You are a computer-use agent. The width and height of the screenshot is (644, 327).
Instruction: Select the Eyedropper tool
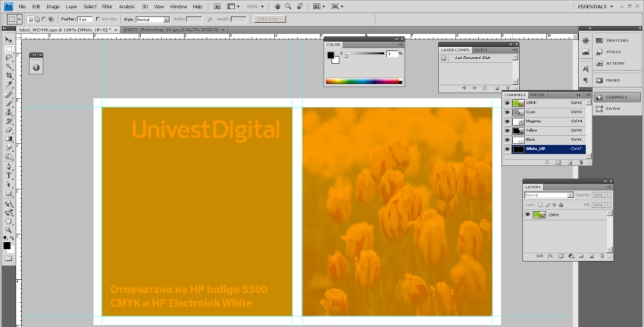pos(8,84)
